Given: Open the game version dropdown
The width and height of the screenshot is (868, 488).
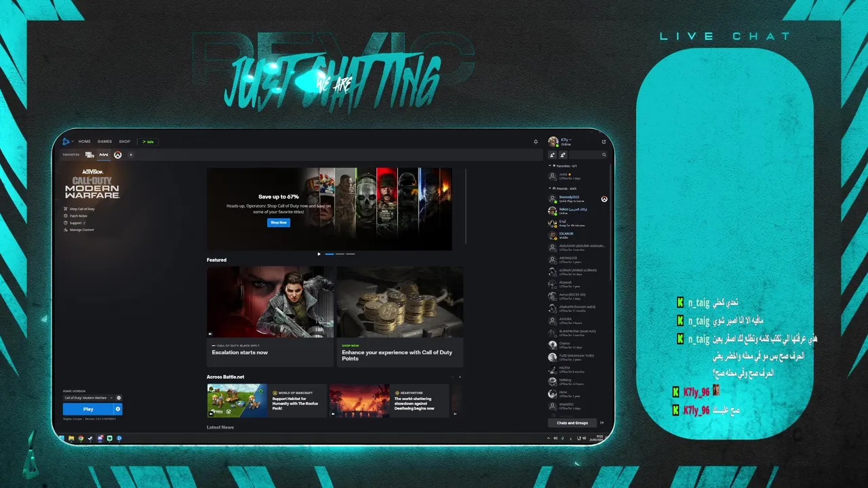Looking at the screenshot, I should coord(88,398).
